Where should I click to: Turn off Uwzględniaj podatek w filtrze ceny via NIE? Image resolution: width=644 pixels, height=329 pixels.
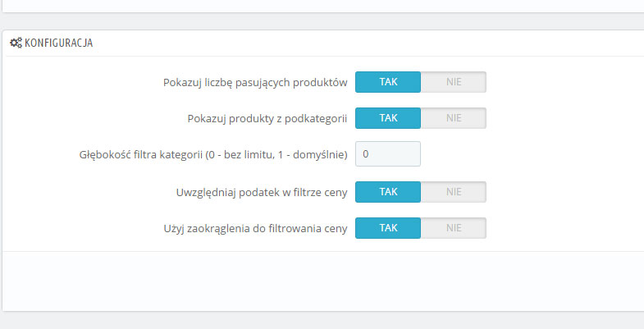(454, 192)
